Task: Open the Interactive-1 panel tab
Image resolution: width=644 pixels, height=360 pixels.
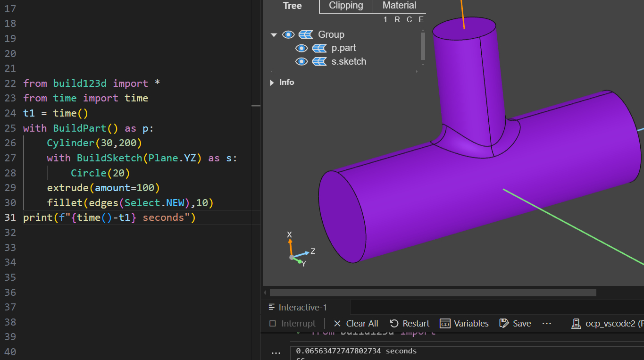Action: click(x=302, y=307)
